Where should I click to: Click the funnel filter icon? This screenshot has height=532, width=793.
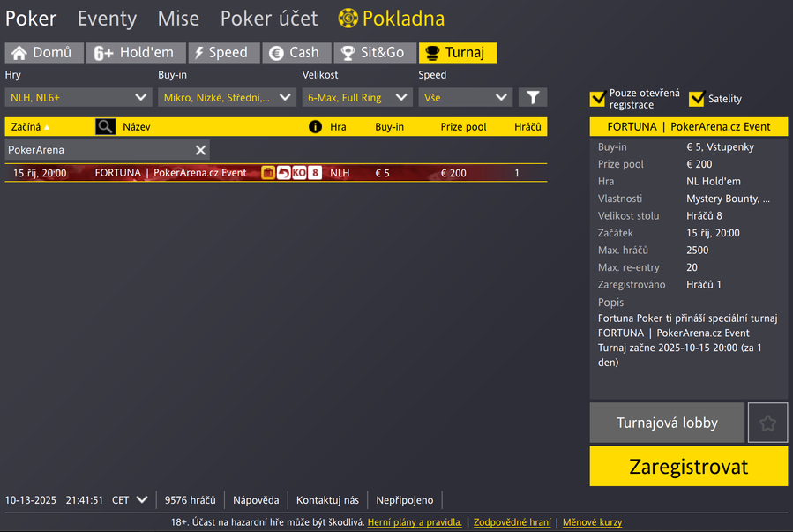click(533, 97)
